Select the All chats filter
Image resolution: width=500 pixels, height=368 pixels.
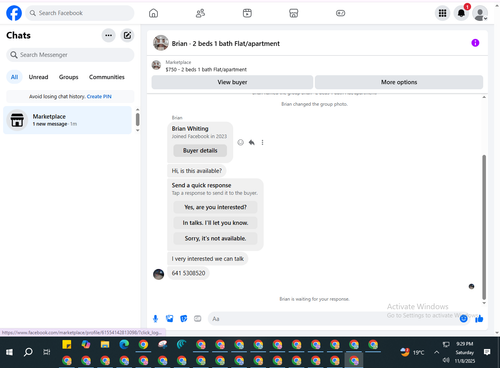(14, 77)
